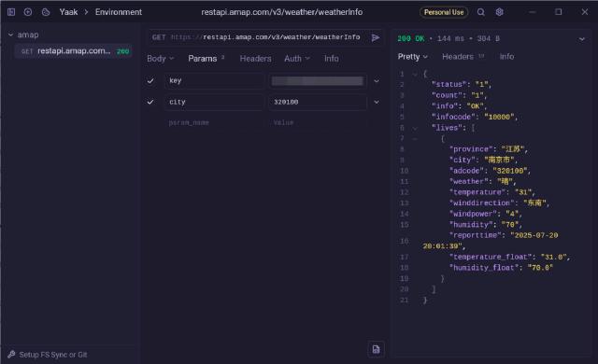Click the "windpower": "4" line
The height and width of the screenshot is (364, 598).
(485, 214)
